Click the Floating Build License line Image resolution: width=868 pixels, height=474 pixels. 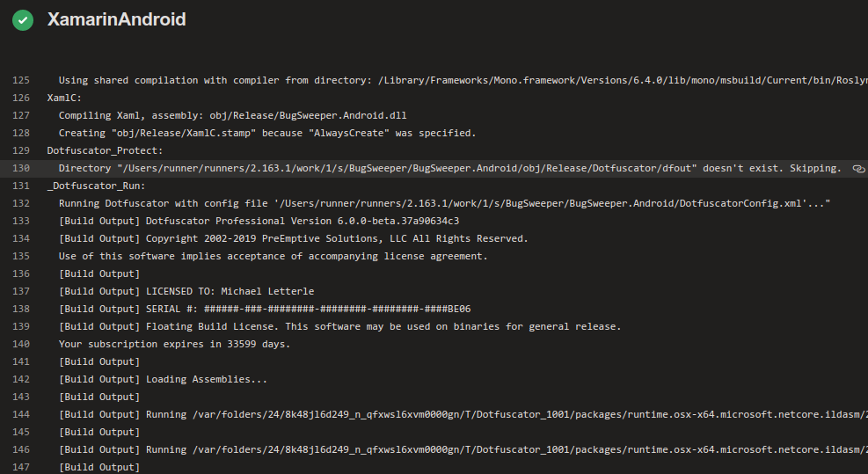(339, 326)
